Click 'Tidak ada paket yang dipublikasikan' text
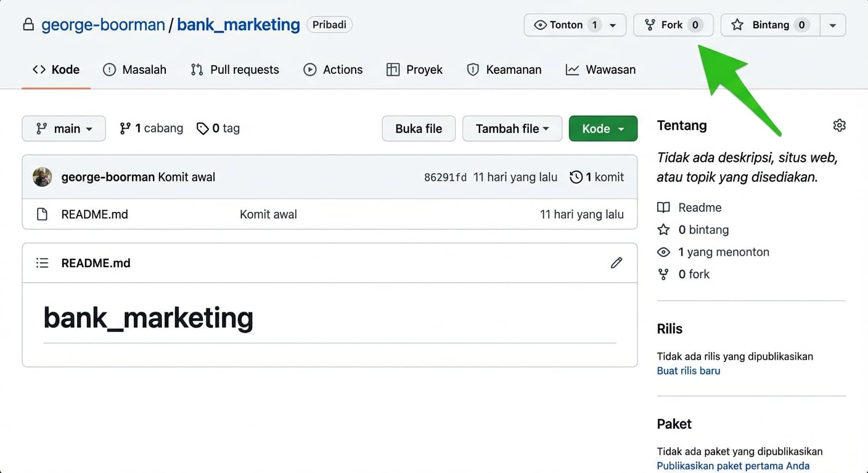 tap(740, 451)
